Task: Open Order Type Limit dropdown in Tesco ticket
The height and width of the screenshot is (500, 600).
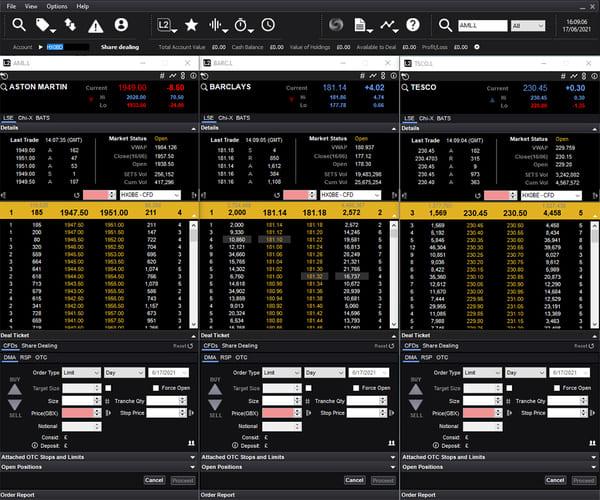Action: (482, 373)
